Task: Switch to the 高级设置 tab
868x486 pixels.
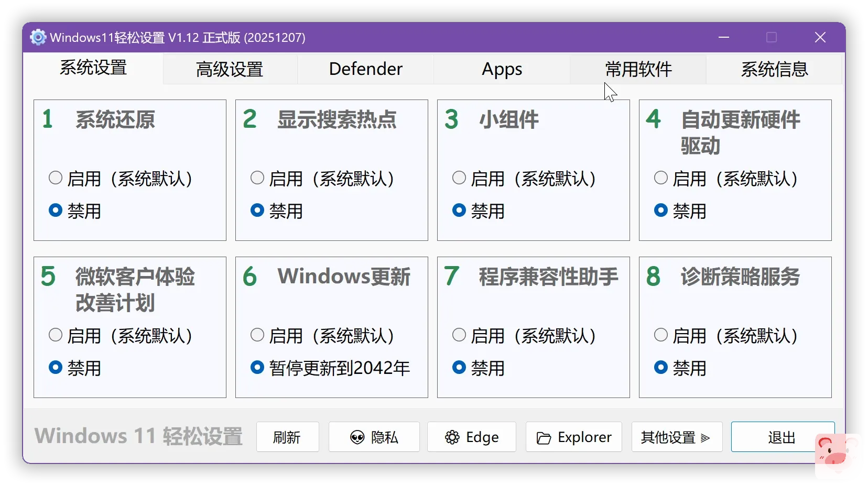Action: [x=230, y=69]
